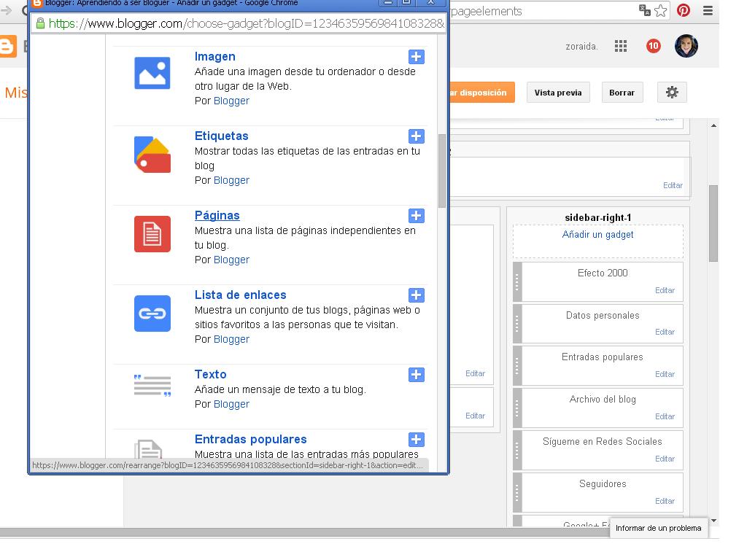Open the Lista de enlaces title link
The image size is (747, 560).
tap(241, 295)
